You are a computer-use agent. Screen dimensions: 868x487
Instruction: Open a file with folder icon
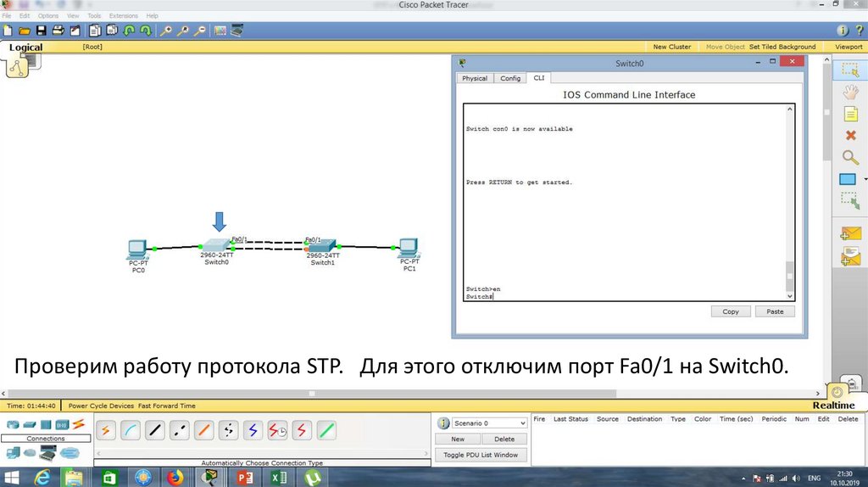coord(25,31)
